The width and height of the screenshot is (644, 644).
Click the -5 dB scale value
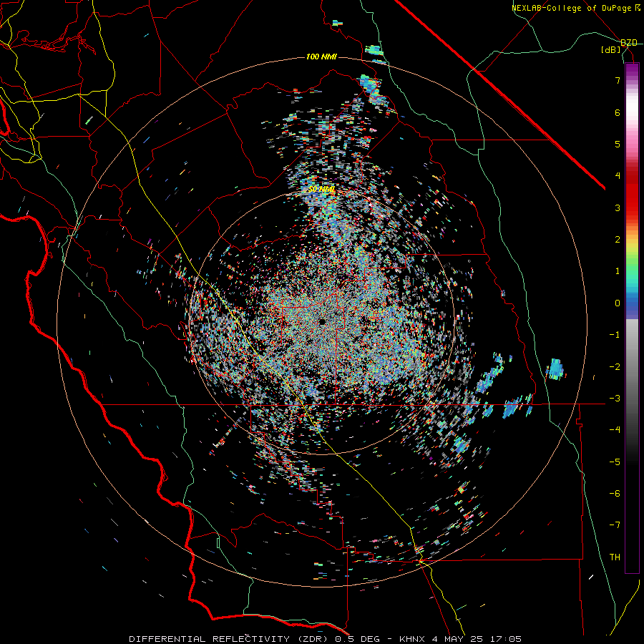[615, 462]
